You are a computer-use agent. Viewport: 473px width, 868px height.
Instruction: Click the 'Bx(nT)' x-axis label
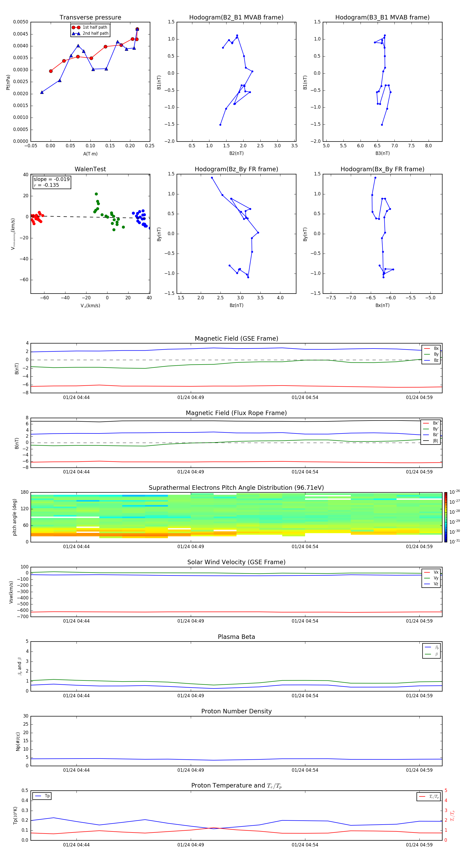382,305
